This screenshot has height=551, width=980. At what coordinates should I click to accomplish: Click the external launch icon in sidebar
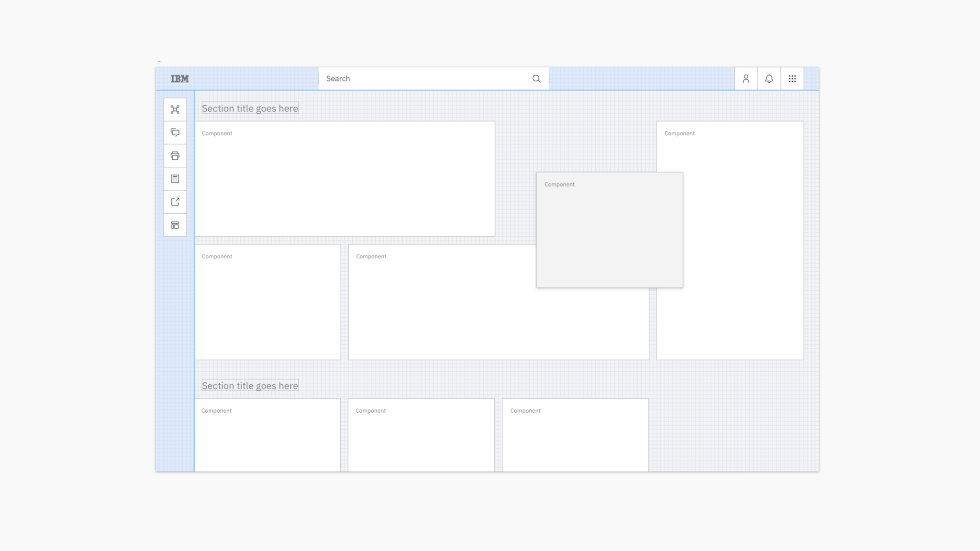click(175, 201)
